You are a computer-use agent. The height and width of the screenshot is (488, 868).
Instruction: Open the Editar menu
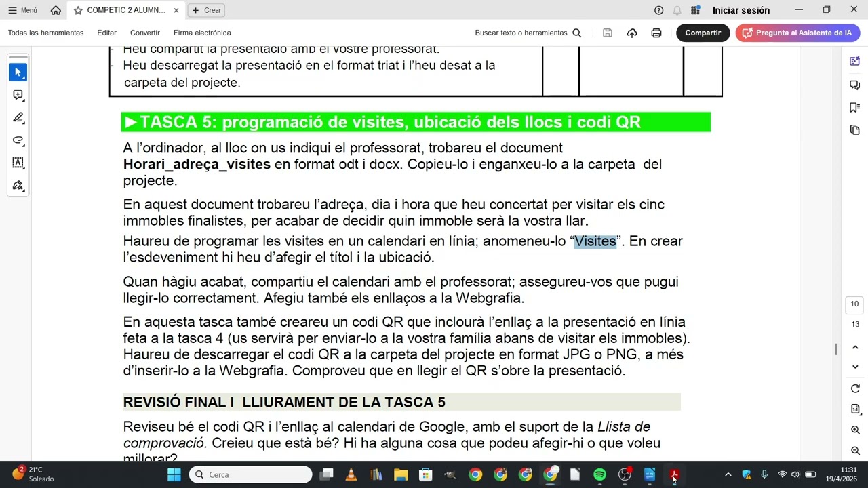click(x=106, y=33)
